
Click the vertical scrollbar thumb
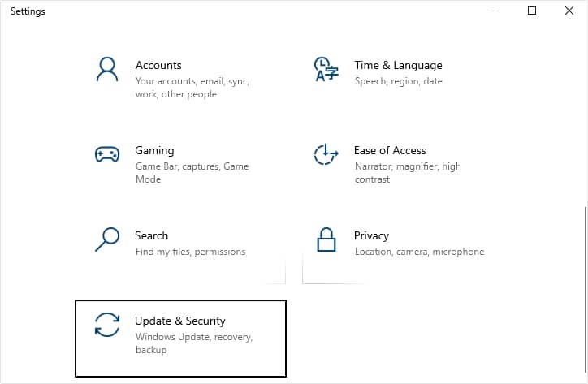[x=586, y=289]
